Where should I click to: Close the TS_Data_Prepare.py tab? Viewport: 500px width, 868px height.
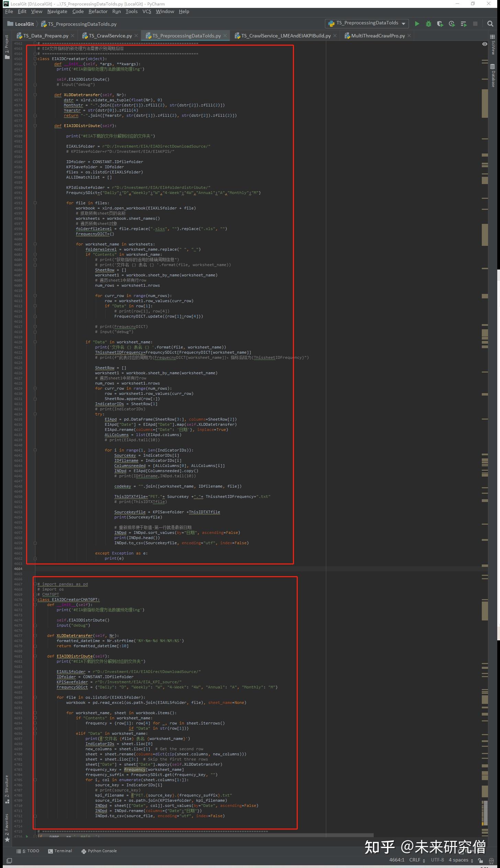pos(73,36)
